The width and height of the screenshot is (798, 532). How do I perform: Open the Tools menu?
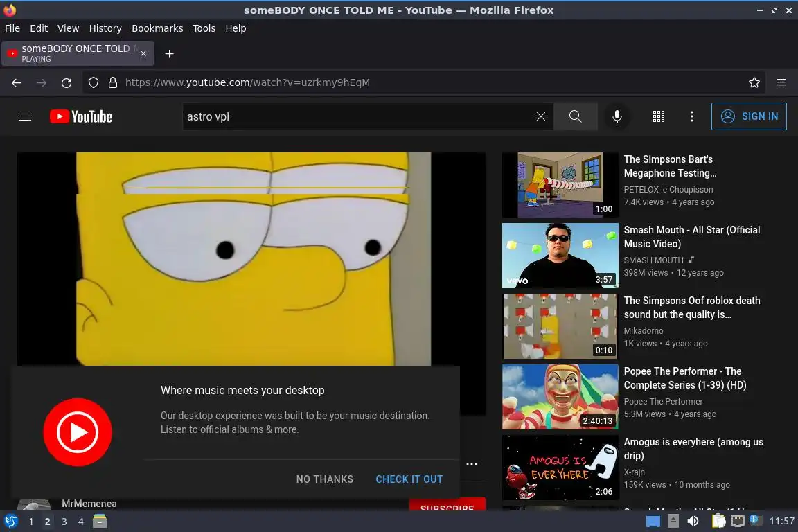204,28
